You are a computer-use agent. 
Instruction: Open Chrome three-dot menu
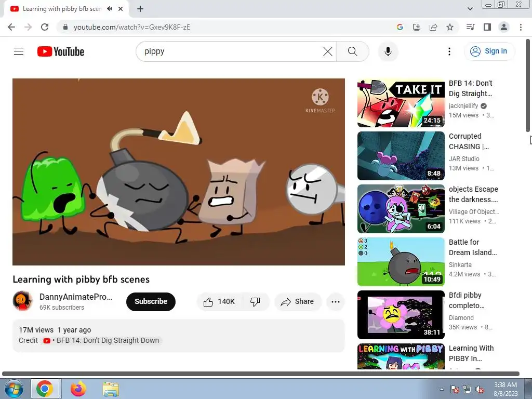(521, 27)
